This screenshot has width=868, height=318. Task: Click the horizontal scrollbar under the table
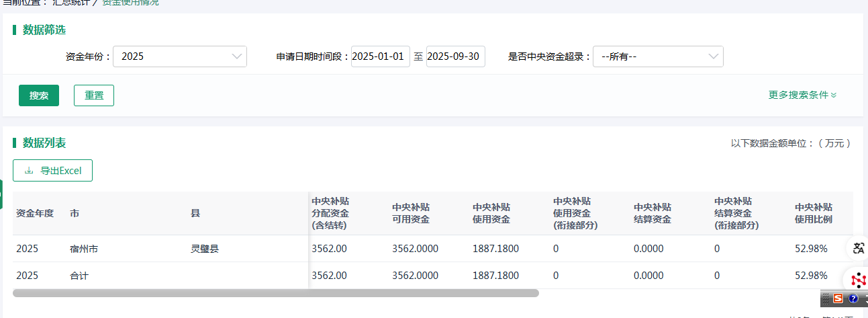click(x=275, y=293)
